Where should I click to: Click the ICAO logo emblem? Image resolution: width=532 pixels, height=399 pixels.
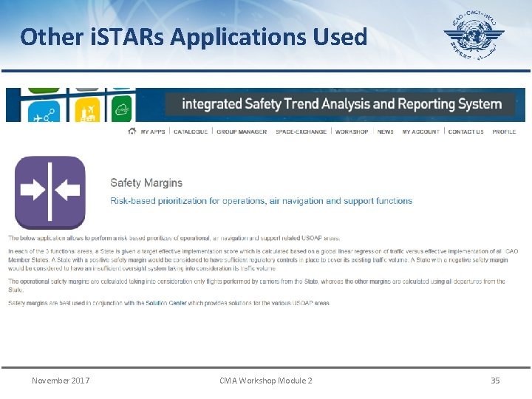474,35
